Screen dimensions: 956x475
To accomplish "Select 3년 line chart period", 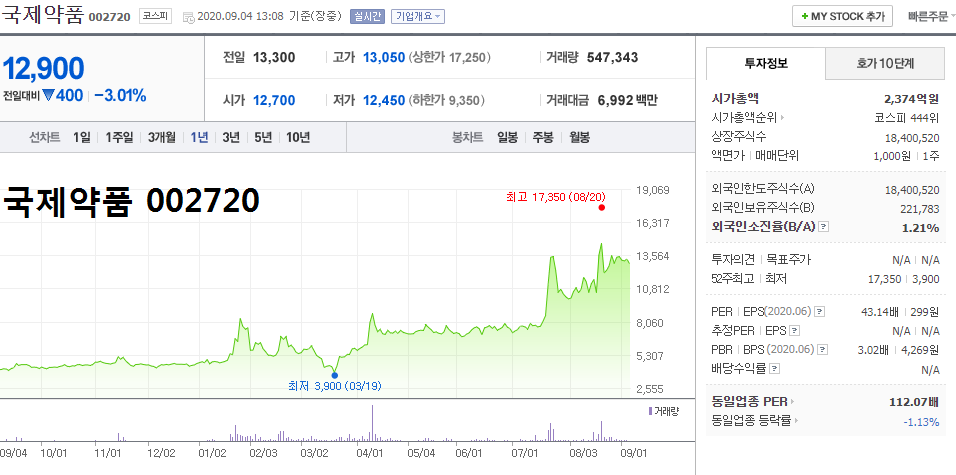I will click(x=231, y=137).
